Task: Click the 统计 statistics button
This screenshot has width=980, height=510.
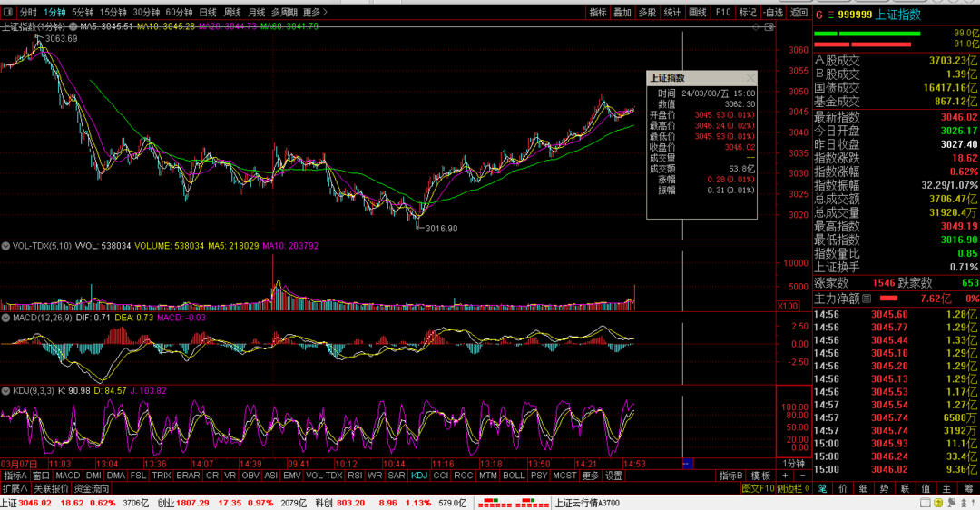Action: pyautogui.click(x=672, y=12)
